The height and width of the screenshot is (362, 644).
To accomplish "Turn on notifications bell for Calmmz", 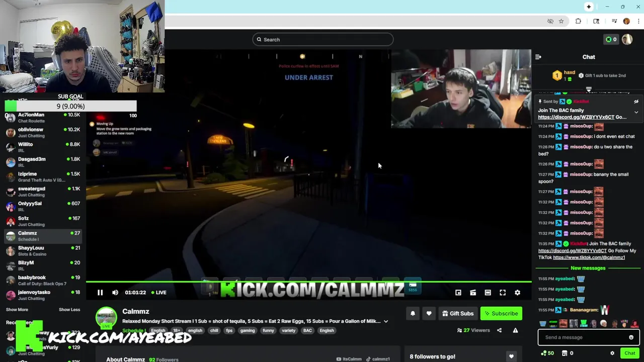I will coord(413,314).
